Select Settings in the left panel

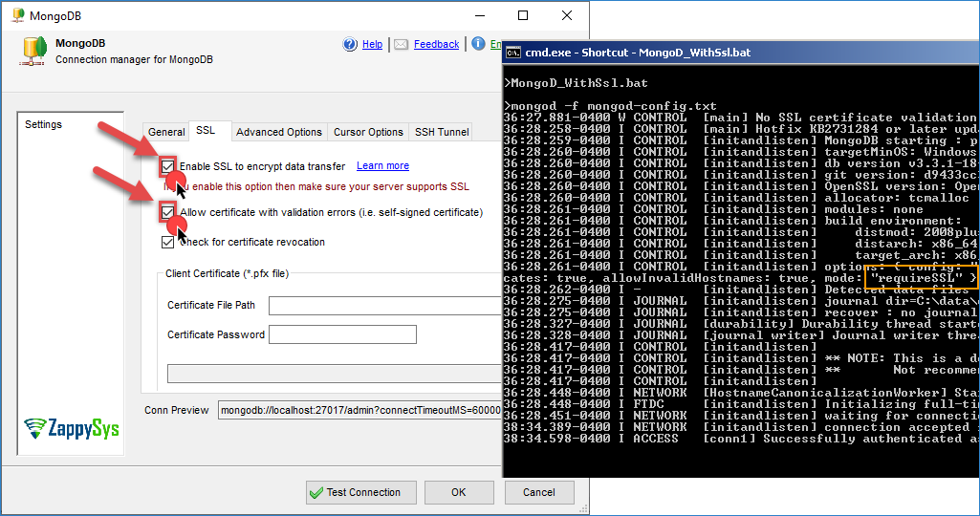pyautogui.click(x=44, y=124)
